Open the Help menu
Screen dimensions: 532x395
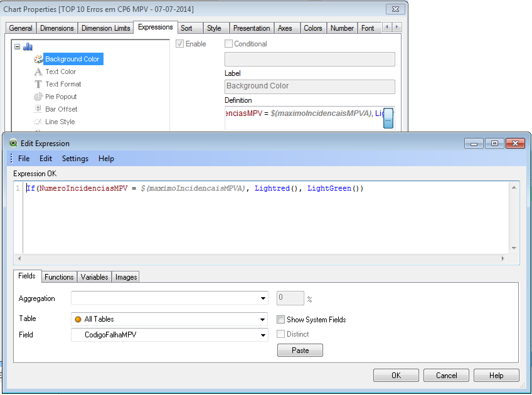pyautogui.click(x=106, y=159)
